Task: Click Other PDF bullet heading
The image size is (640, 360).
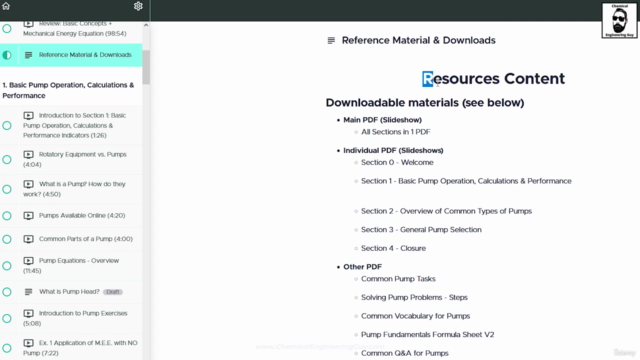Action: coord(362,267)
